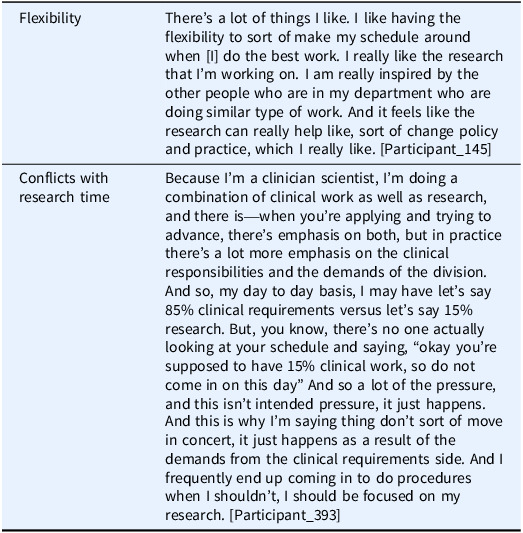This screenshot has height=533, width=523.
Task: Click the 'Flexibility' theme label
Action: tap(50, 18)
